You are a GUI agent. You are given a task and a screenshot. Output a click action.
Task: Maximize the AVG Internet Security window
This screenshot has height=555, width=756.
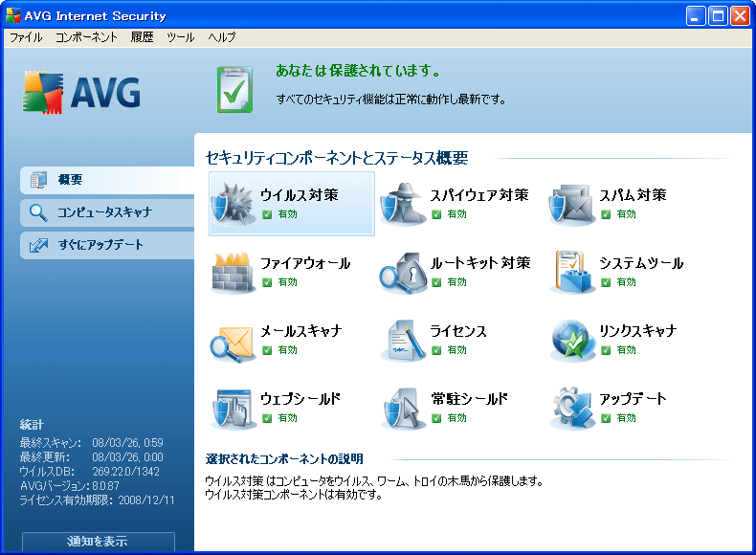click(718, 16)
